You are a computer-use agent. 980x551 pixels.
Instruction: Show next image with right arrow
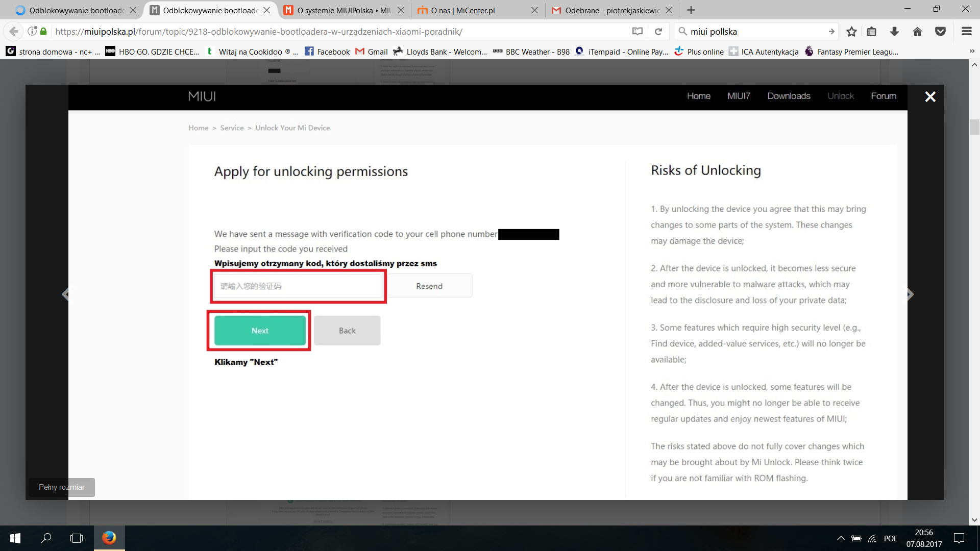tap(910, 294)
